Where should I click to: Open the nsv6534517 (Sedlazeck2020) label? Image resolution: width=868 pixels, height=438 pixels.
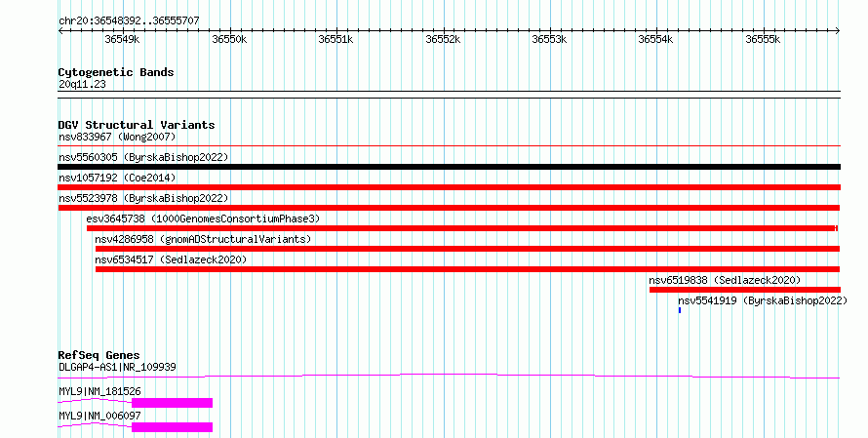click(x=171, y=259)
